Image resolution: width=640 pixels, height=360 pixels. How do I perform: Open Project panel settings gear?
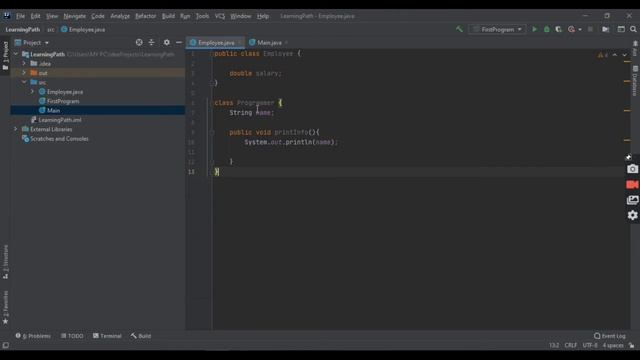167,42
